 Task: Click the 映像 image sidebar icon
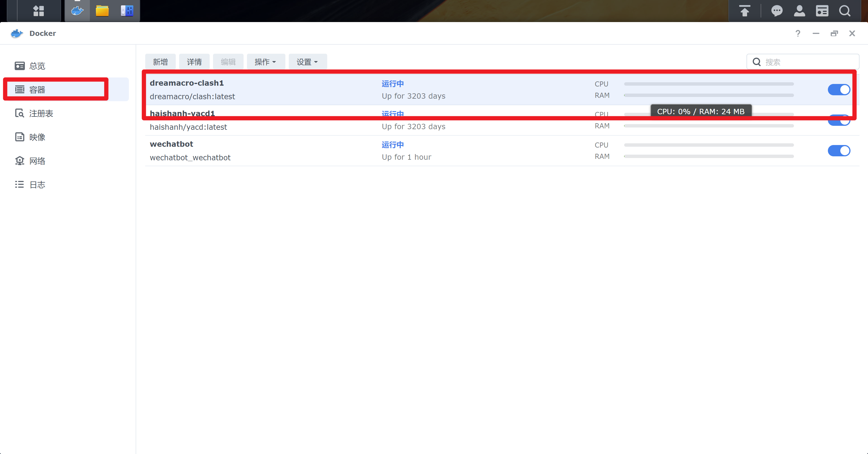click(19, 137)
